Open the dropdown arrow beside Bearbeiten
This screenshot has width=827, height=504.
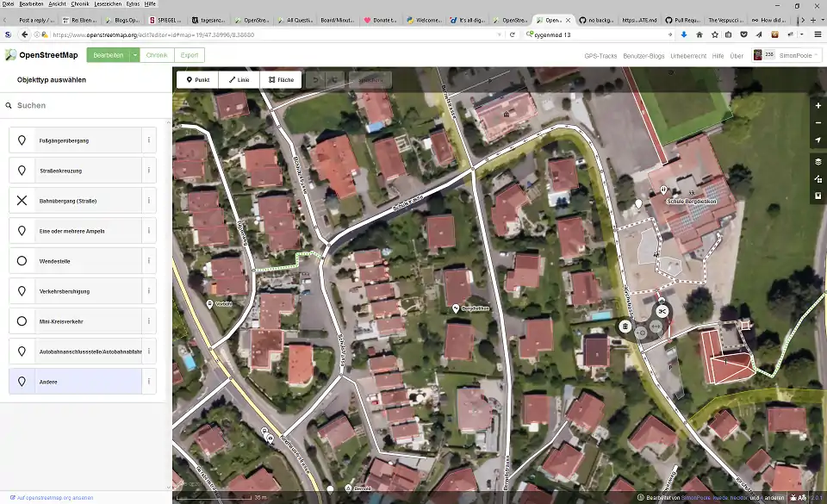tap(134, 55)
